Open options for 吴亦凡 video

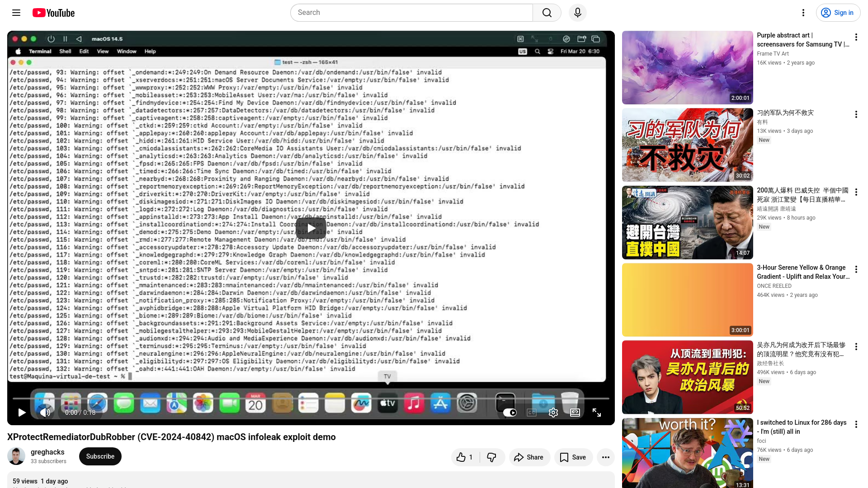(x=856, y=347)
